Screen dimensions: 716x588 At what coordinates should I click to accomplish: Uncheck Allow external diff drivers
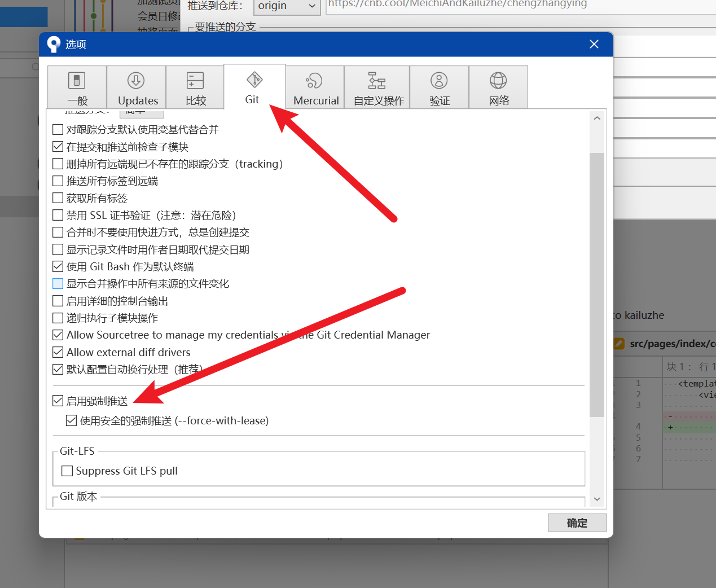[58, 352]
